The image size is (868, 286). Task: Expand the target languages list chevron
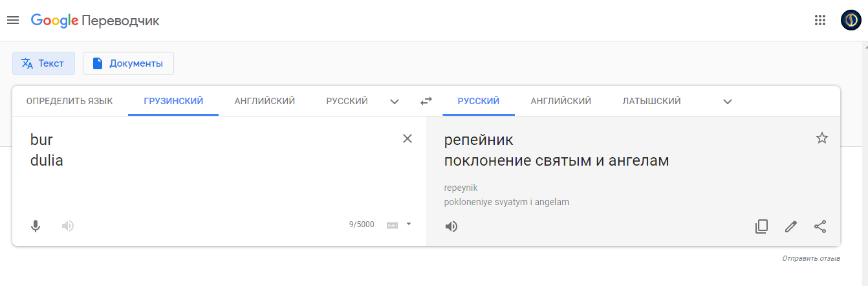[728, 102]
